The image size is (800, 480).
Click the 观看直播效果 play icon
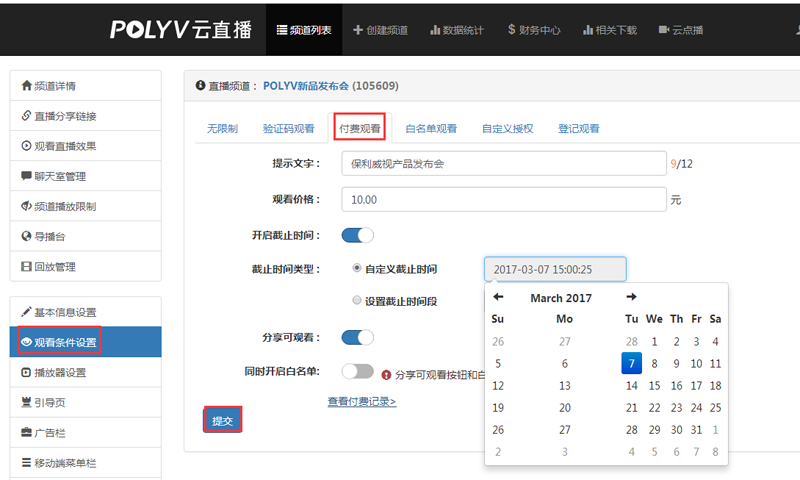click(27, 146)
